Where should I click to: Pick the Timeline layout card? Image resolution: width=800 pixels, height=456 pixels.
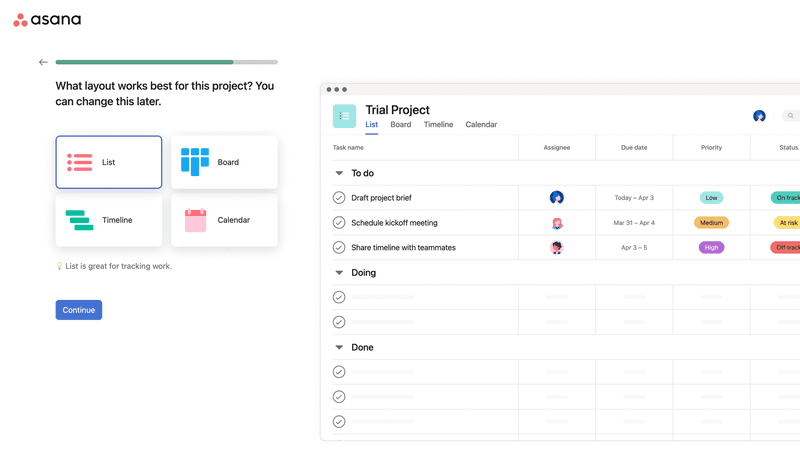[x=109, y=220]
